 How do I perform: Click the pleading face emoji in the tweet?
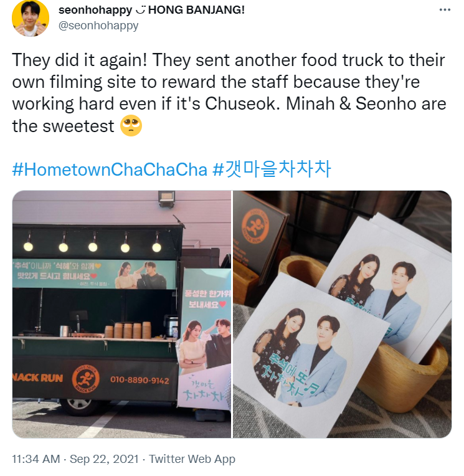tap(131, 126)
